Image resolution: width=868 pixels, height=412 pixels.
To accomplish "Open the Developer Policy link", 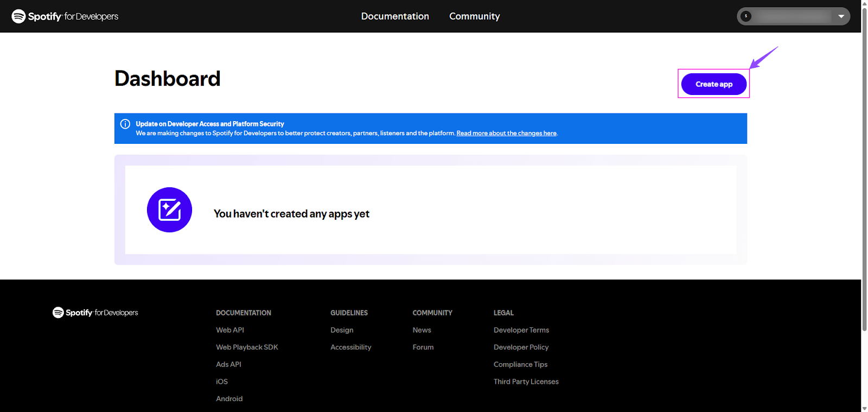I will point(521,347).
